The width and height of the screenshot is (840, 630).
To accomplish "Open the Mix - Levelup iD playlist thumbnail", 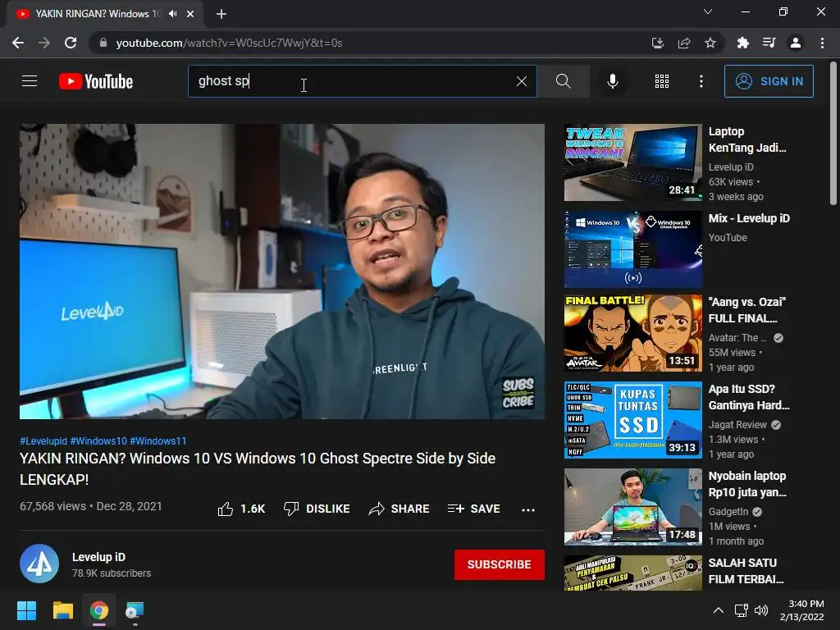I will tap(632, 249).
